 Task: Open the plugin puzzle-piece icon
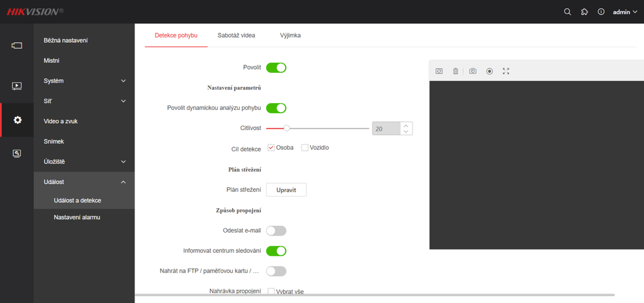point(584,12)
